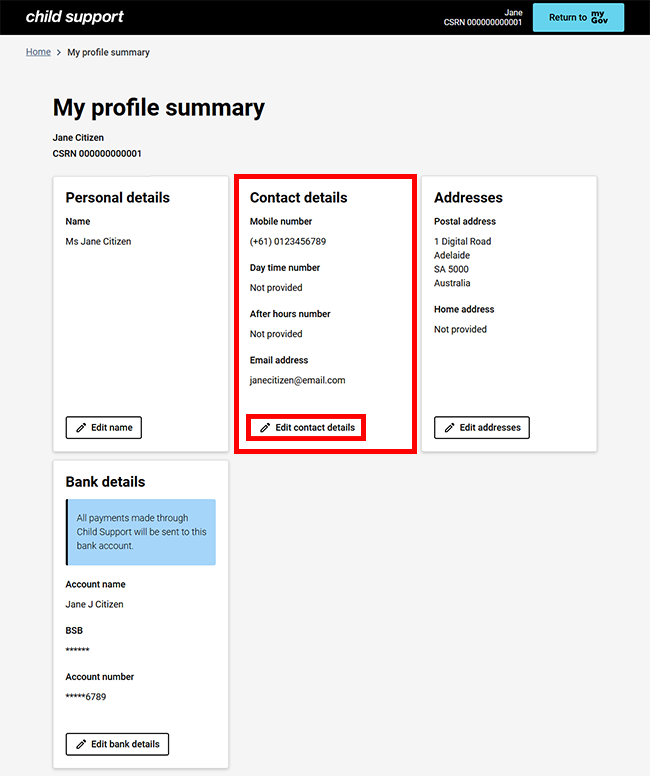This screenshot has height=776, width=650.
Task: Click the pencil icon on Edit contact details
Action: coord(265,428)
